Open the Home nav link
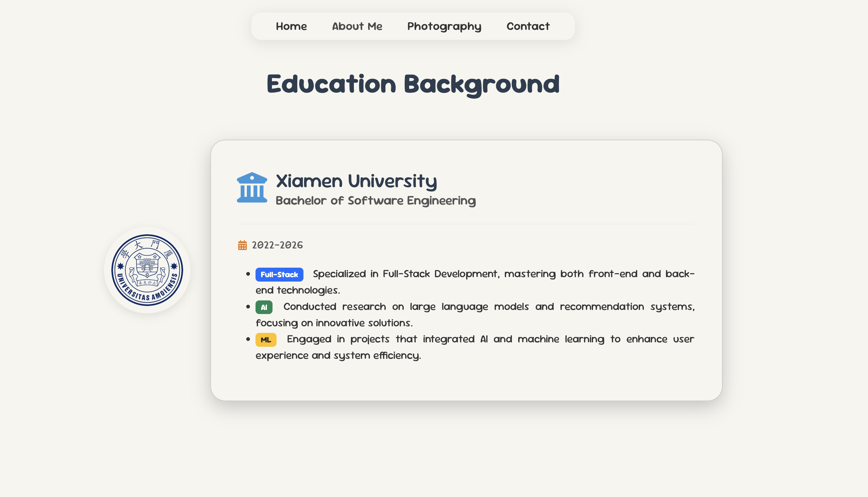 (x=291, y=26)
